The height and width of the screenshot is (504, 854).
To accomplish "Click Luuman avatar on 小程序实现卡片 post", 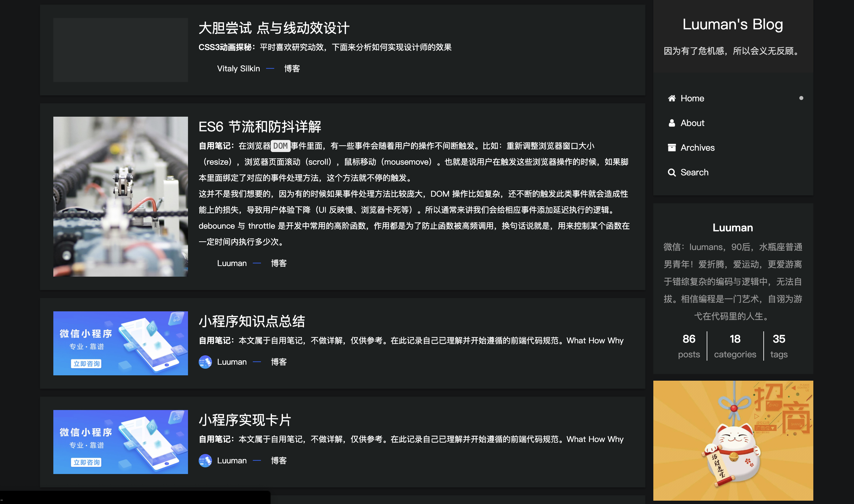I will click(205, 461).
